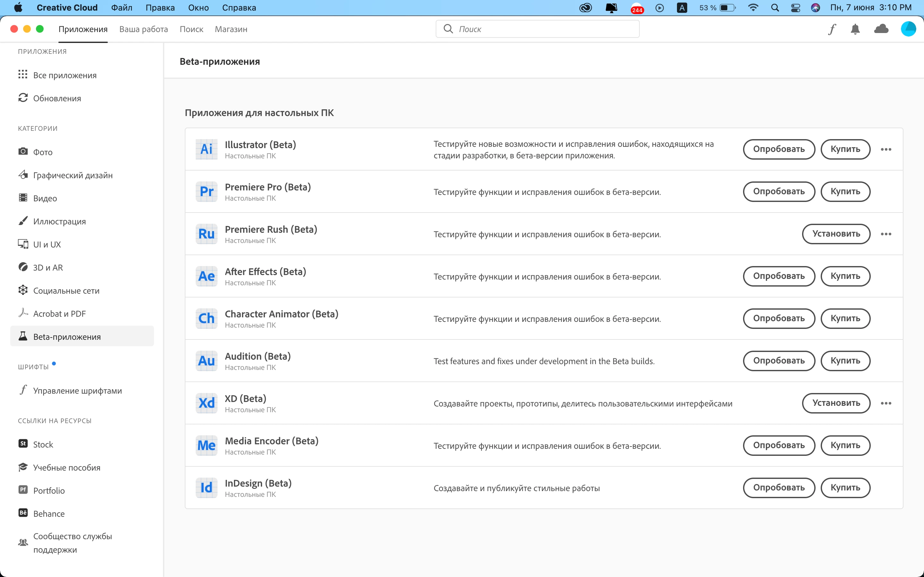Click the XD (Beta) app icon

(x=207, y=403)
